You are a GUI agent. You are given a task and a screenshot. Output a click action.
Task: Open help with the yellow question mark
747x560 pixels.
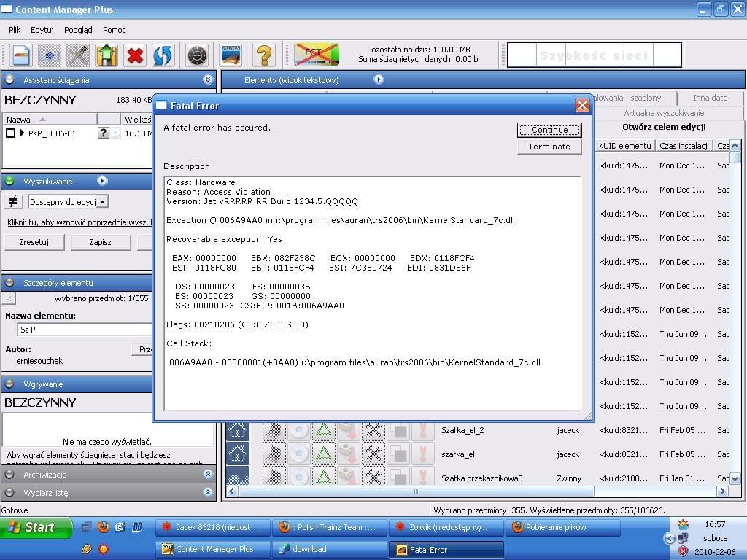click(x=264, y=55)
